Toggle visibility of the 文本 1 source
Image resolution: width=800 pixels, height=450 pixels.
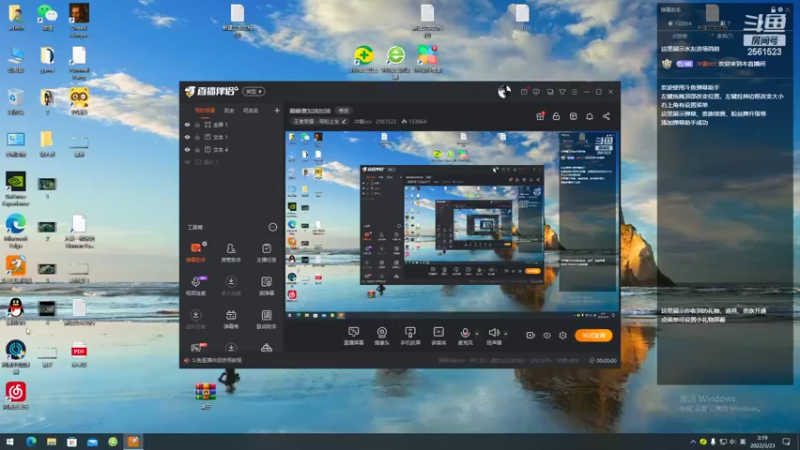click(187, 137)
